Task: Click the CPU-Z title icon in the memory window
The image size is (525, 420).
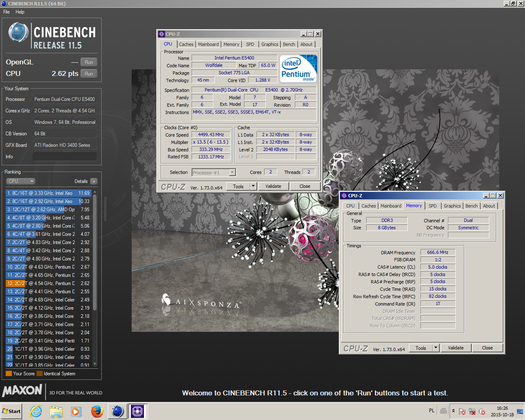Action: [344, 196]
